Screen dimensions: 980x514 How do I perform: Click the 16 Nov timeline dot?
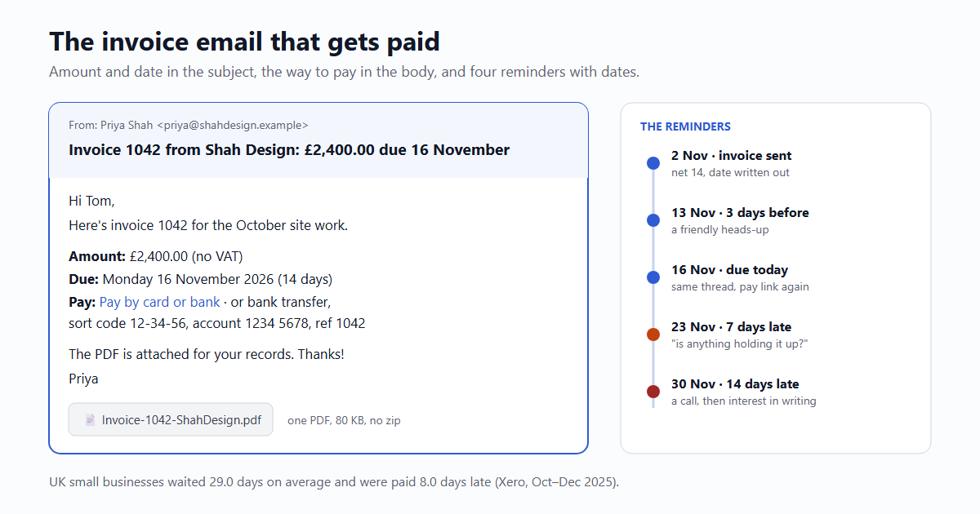click(x=653, y=277)
